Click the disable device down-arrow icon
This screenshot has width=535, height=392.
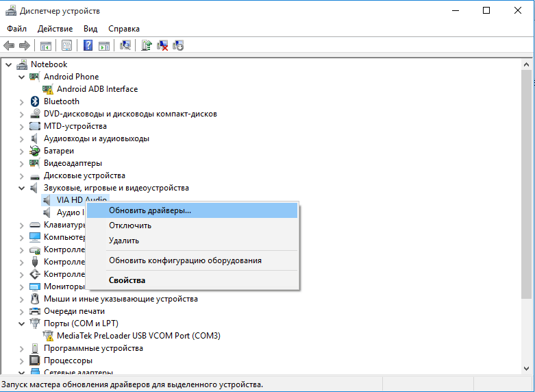click(x=178, y=46)
